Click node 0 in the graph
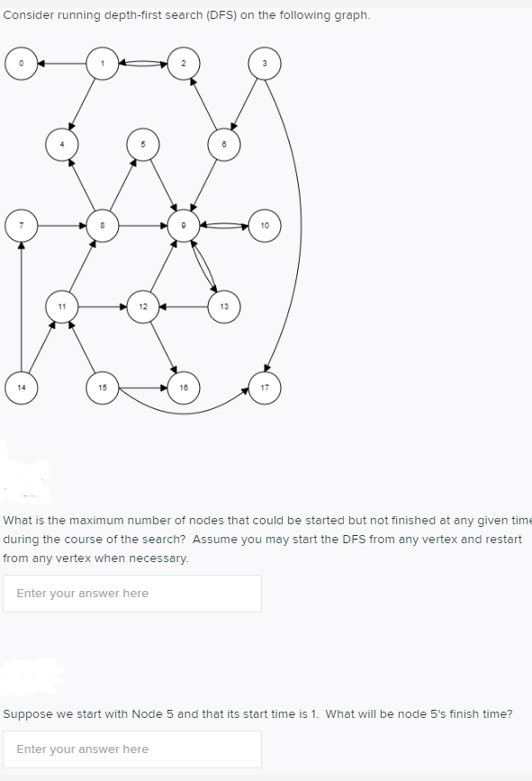This screenshot has height=781, width=532. coord(21,63)
